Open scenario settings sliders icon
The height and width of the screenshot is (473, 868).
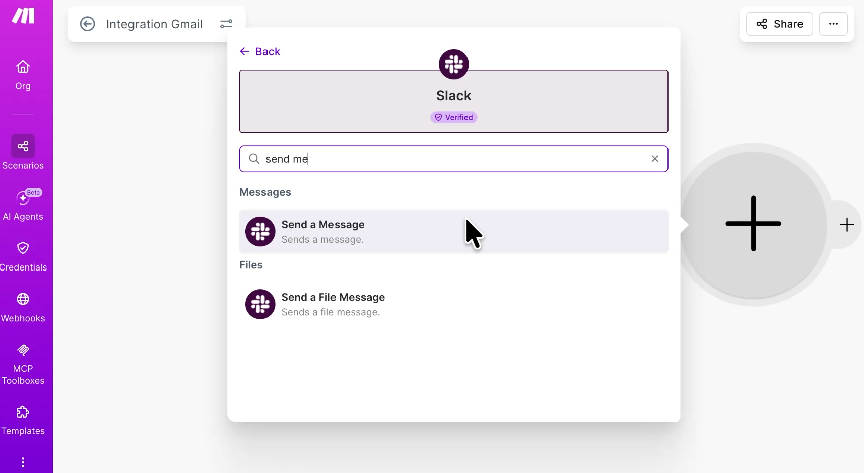point(226,24)
